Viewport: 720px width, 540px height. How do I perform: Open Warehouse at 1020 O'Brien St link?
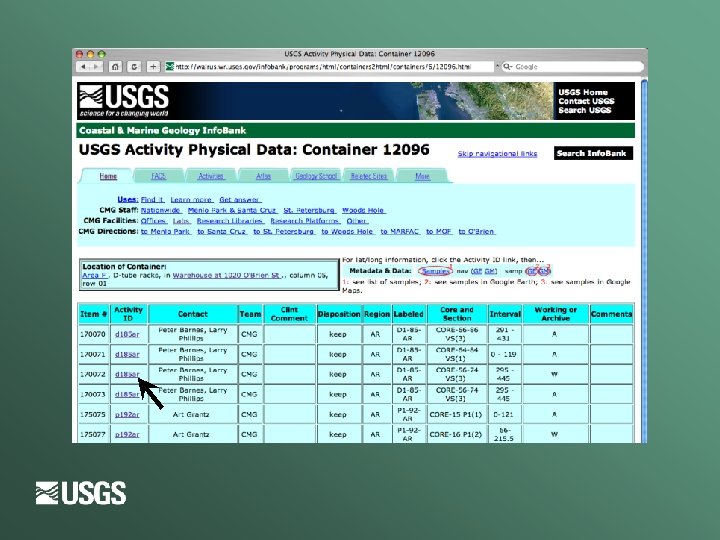click(x=227, y=275)
